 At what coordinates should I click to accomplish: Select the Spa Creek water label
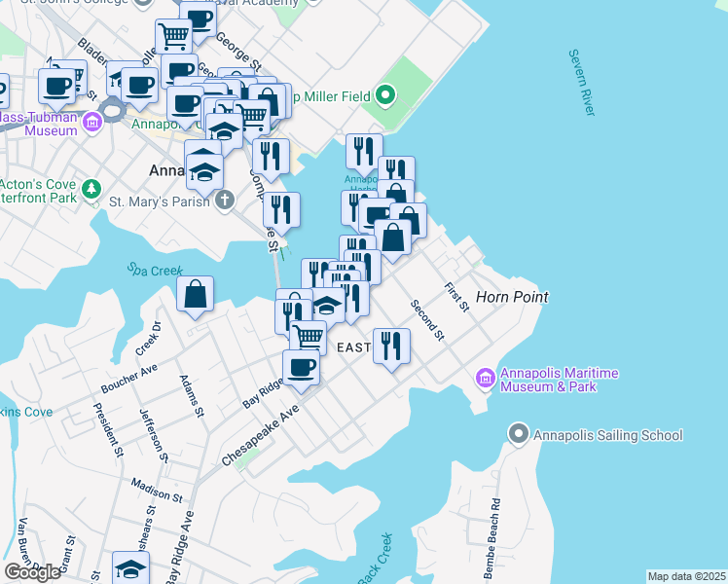pos(155,270)
